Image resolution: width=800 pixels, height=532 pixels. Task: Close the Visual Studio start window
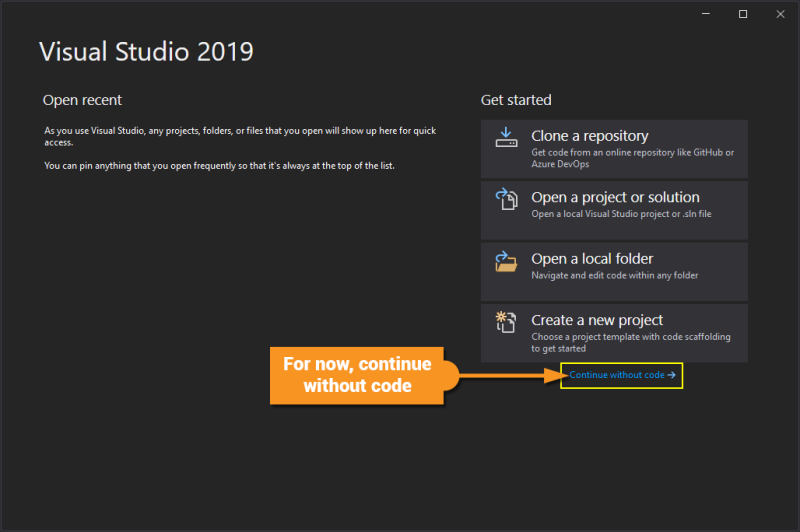click(x=777, y=14)
